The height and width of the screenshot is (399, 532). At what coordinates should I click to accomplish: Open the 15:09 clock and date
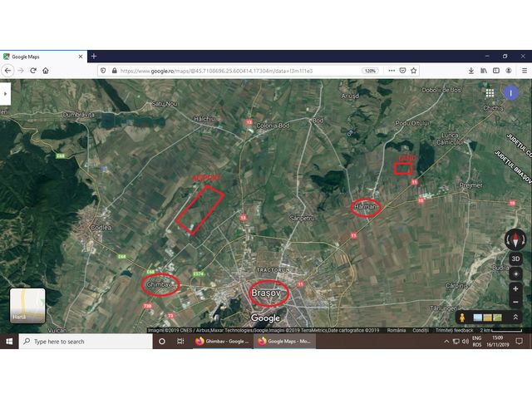[498, 342]
